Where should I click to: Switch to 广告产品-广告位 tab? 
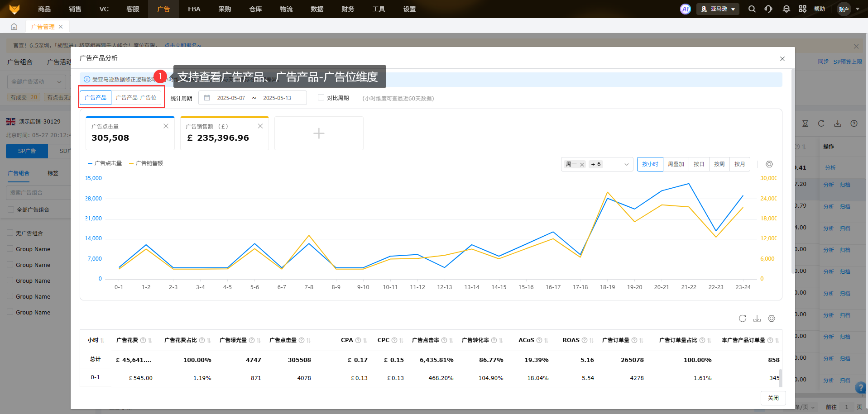coord(136,98)
